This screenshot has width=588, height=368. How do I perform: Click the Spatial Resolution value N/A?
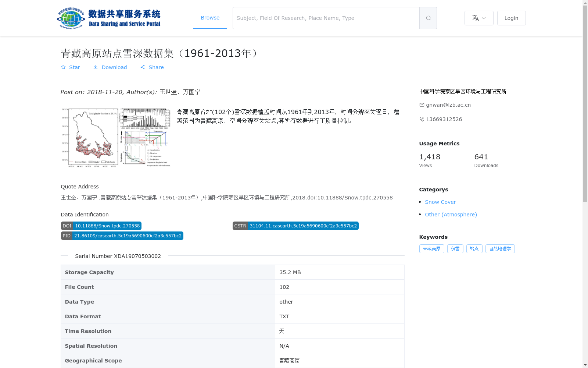284,346
